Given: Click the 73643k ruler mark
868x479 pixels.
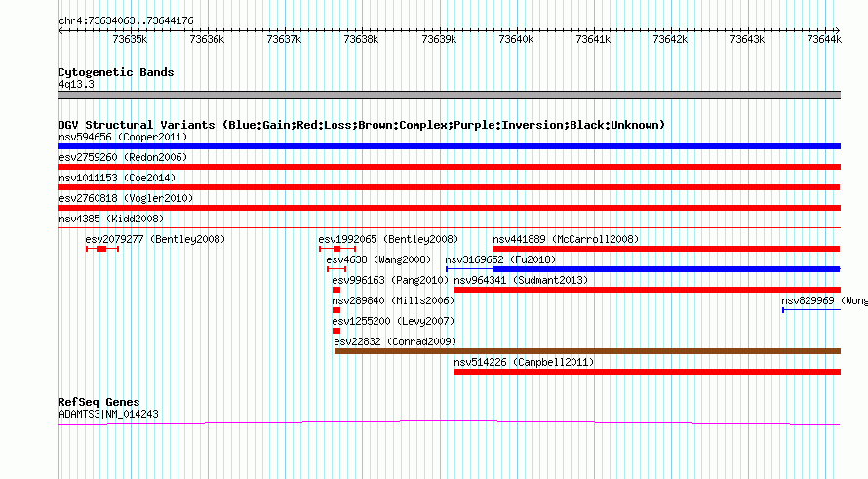Looking at the screenshot, I should point(747,39).
